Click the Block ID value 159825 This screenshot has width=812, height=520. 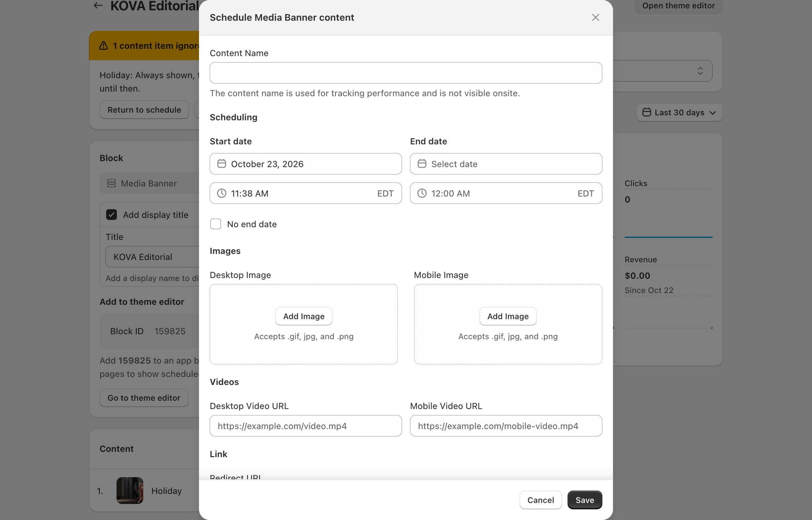click(170, 331)
